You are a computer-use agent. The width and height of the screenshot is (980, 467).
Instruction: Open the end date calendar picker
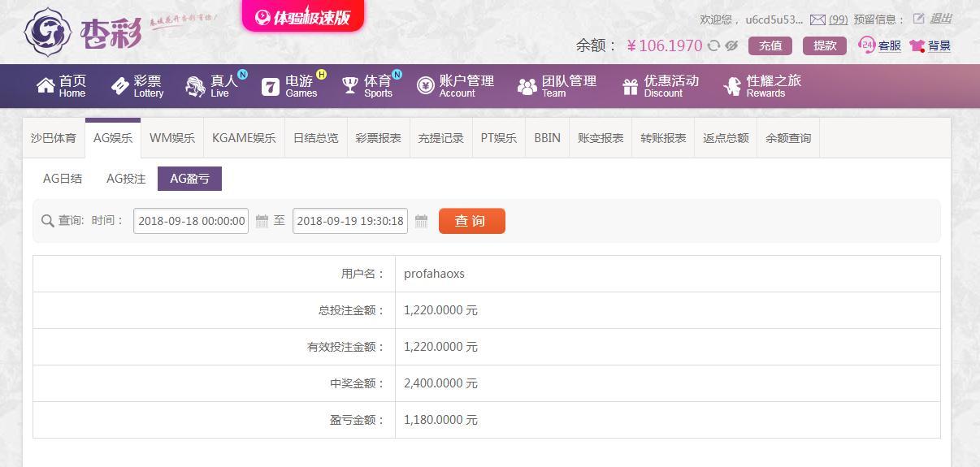click(x=421, y=221)
